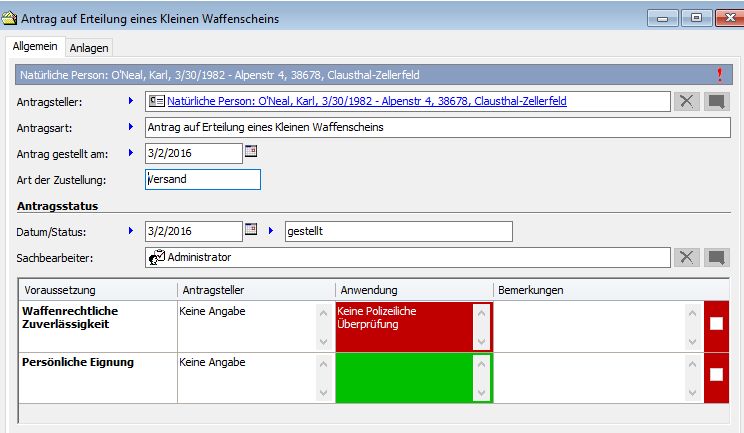This screenshot has width=744, height=433.
Task: Click into the Art der Zustellung field
Action: [202, 179]
